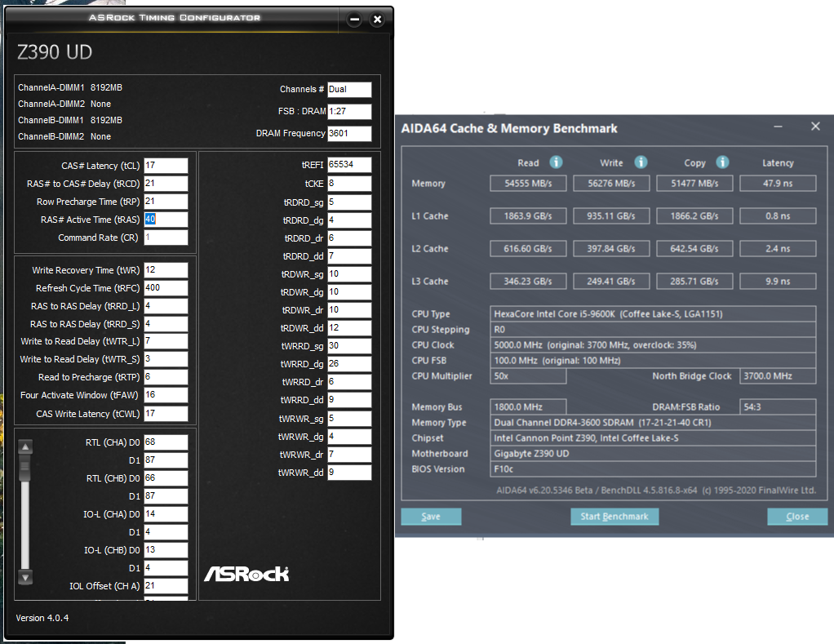Click the Row Precharge Time (tRP) field

166,202
